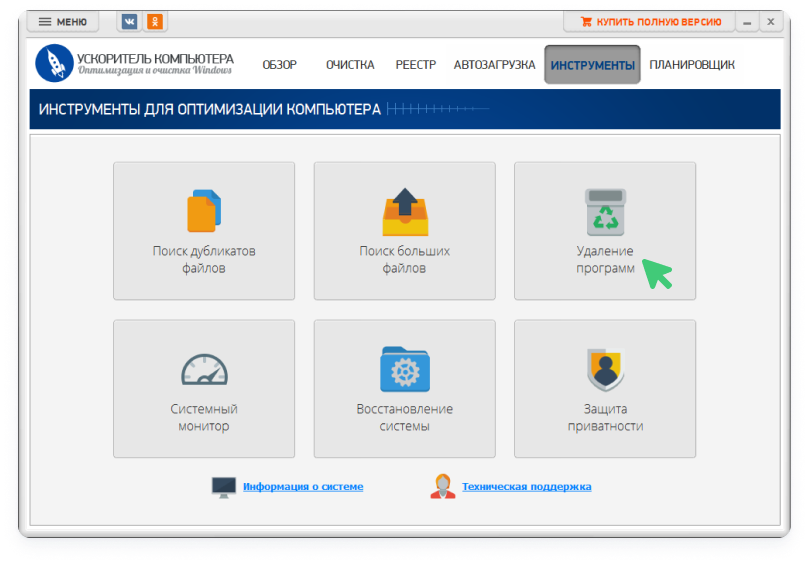Click the Защита приватности label

click(605, 417)
